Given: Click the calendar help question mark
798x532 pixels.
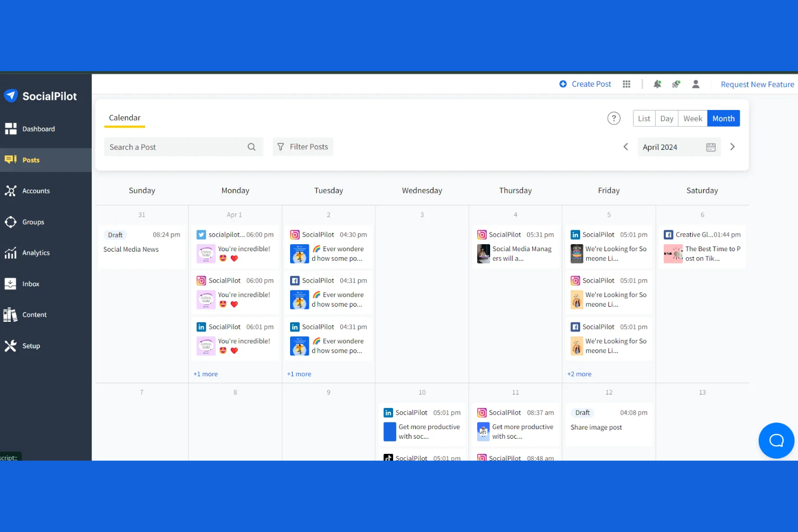Looking at the screenshot, I should [614, 118].
